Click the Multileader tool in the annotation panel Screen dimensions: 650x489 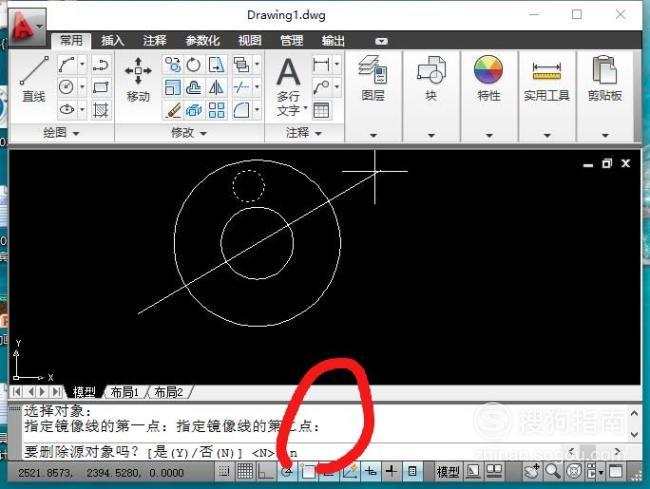click(x=322, y=87)
